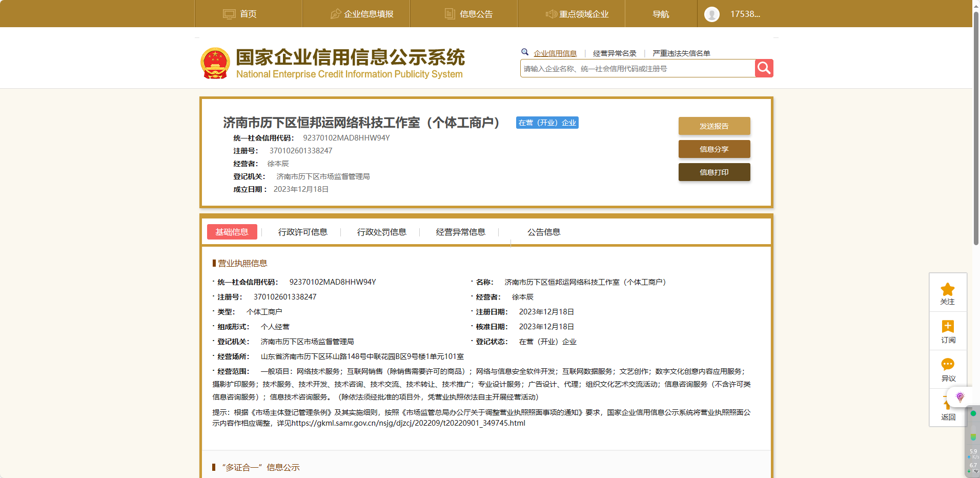Open 异议 via the comment bubble icon
Viewport: 980px width, 478px height.
[948, 365]
